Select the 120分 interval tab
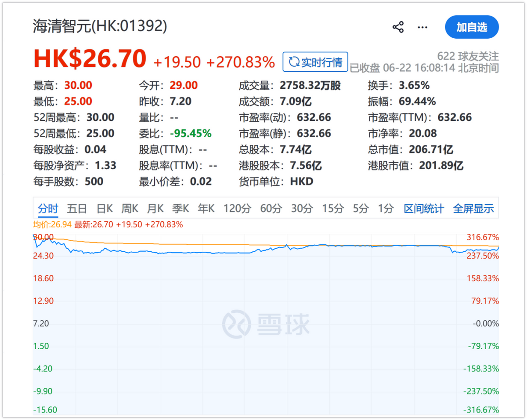The height and width of the screenshot is (420, 527). click(x=237, y=209)
